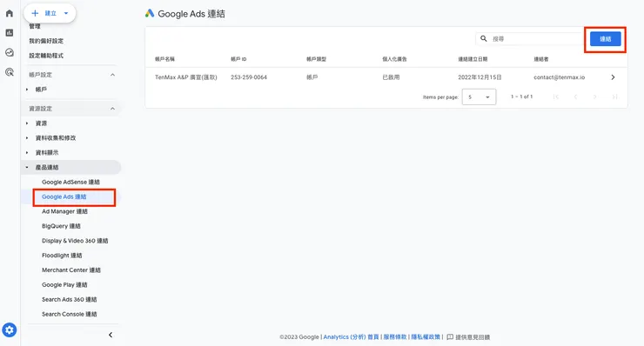This screenshot has width=644, height=346.
Task: Expand the 帳戶 tree item
Action: tap(27, 90)
